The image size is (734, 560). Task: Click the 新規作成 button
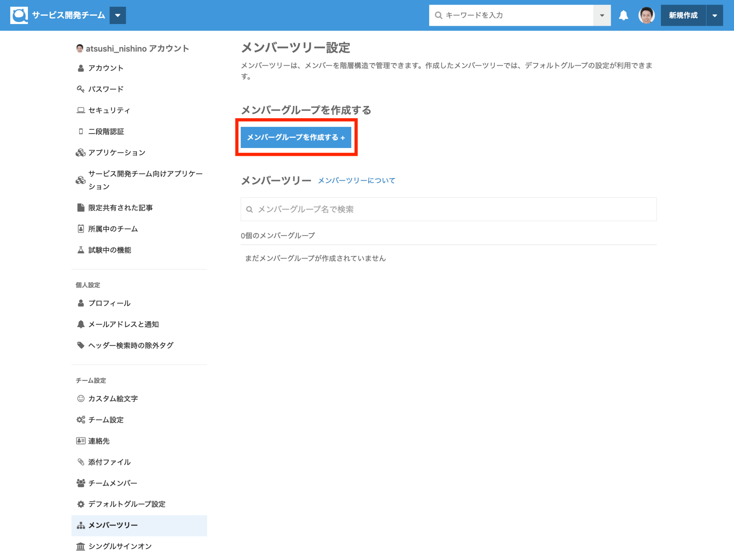click(683, 15)
